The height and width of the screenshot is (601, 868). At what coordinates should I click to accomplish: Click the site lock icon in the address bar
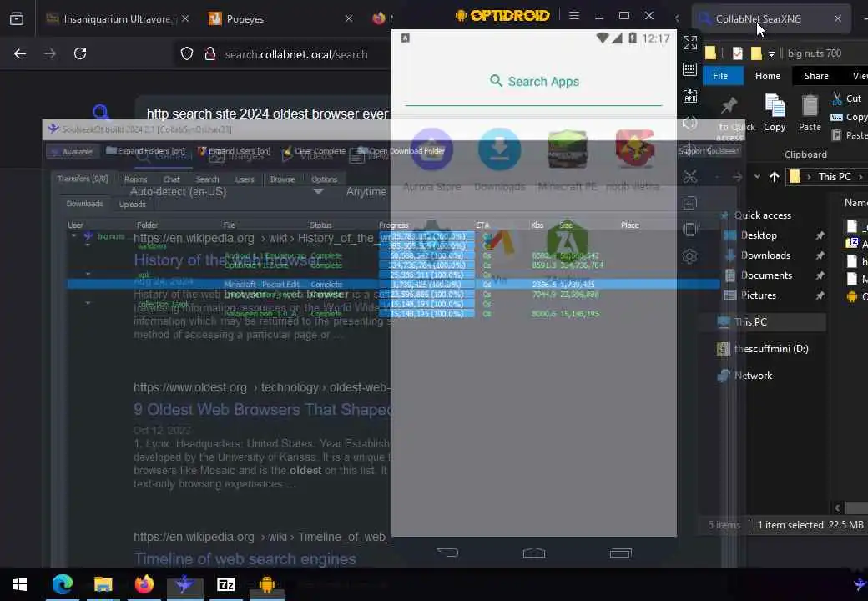pos(209,53)
